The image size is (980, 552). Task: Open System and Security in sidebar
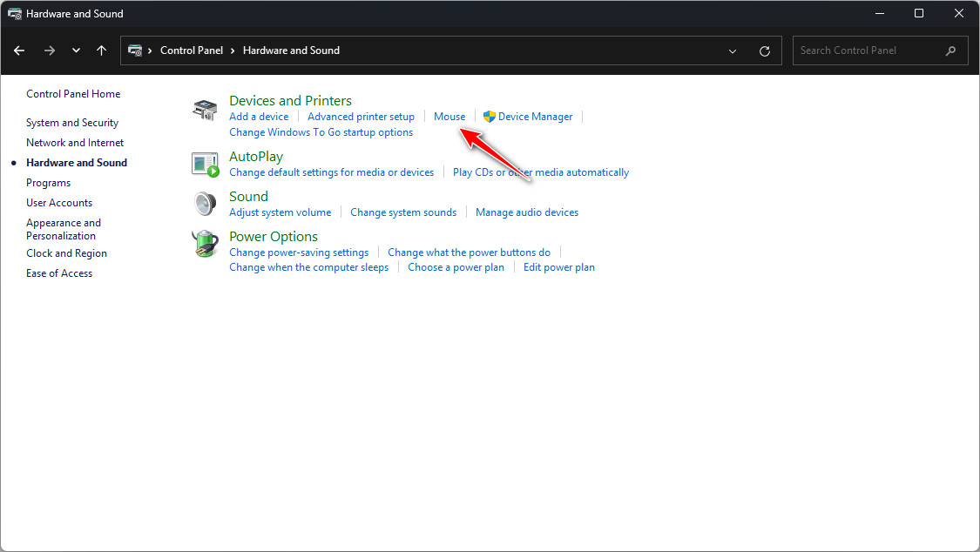coord(72,123)
